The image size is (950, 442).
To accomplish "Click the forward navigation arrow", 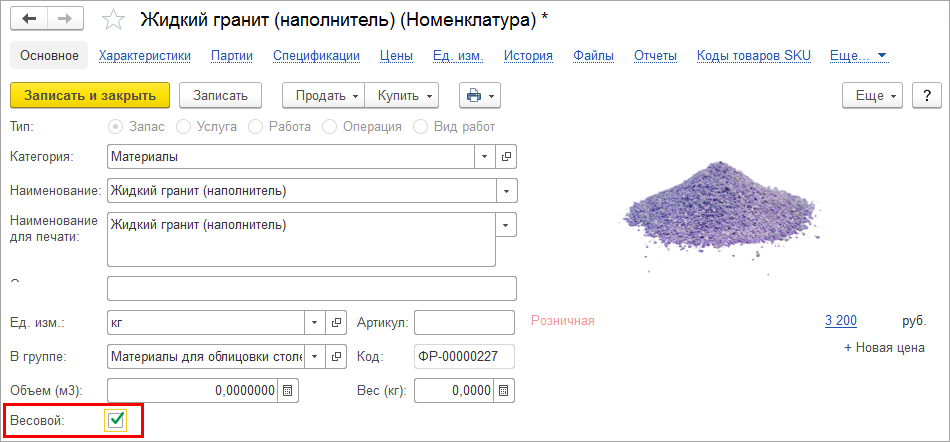I will pyautogui.click(x=65, y=19).
